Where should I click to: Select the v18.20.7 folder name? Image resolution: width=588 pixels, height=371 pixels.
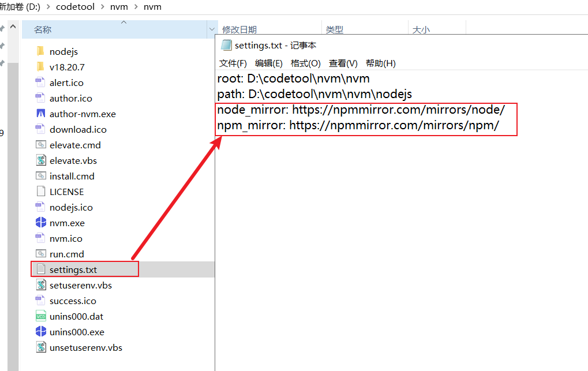pos(67,67)
